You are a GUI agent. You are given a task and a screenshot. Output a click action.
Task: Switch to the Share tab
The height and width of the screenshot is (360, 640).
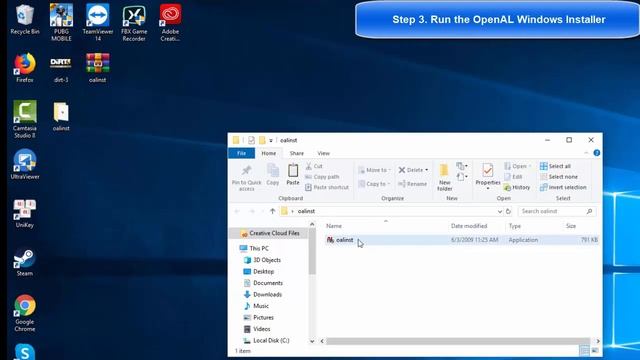point(297,153)
